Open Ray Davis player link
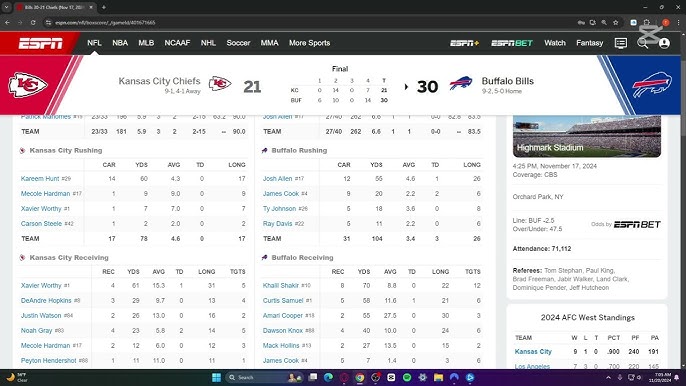686x386 pixels. click(x=277, y=224)
